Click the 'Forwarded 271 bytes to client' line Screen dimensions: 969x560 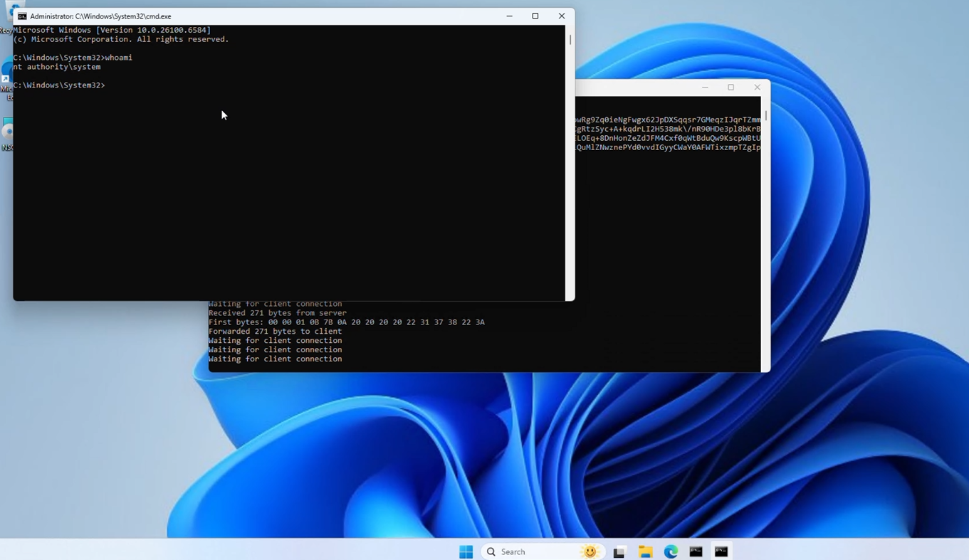(x=275, y=332)
